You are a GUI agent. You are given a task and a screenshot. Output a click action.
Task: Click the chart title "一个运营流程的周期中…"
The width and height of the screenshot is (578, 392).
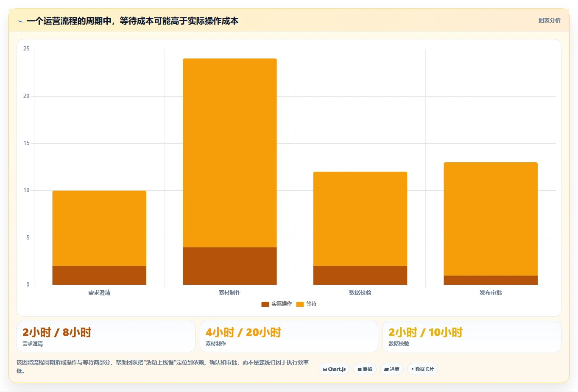tap(132, 21)
